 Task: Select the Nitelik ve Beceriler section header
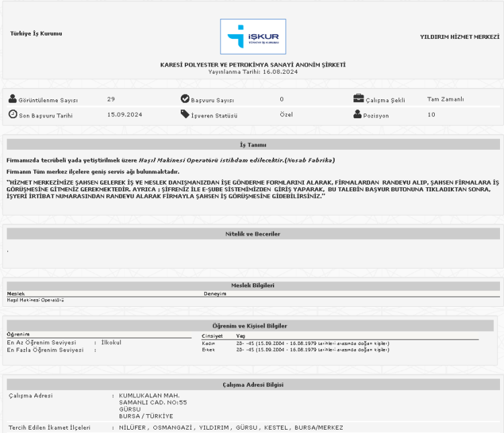(253, 234)
